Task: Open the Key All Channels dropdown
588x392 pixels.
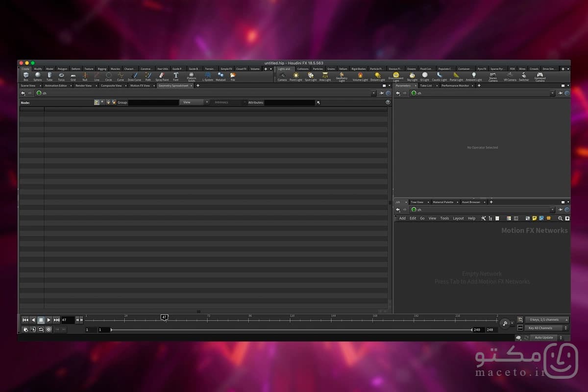Action: point(546,328)
